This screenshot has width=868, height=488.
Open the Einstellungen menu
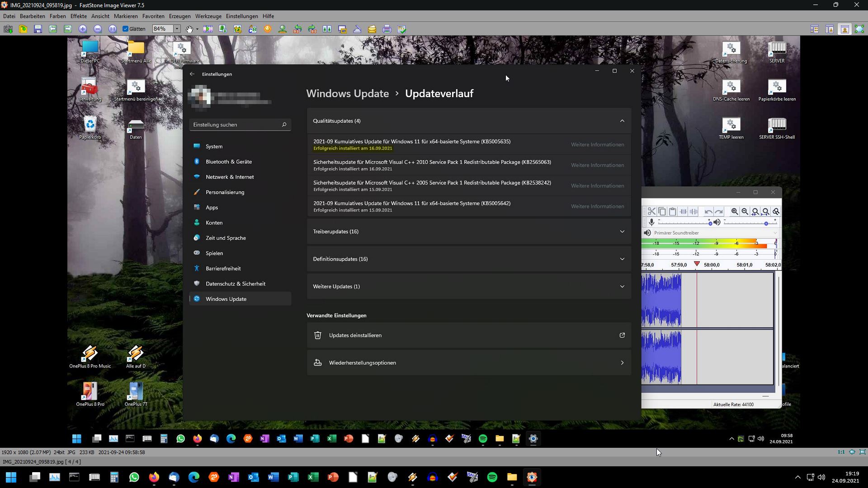pos(242,16)
